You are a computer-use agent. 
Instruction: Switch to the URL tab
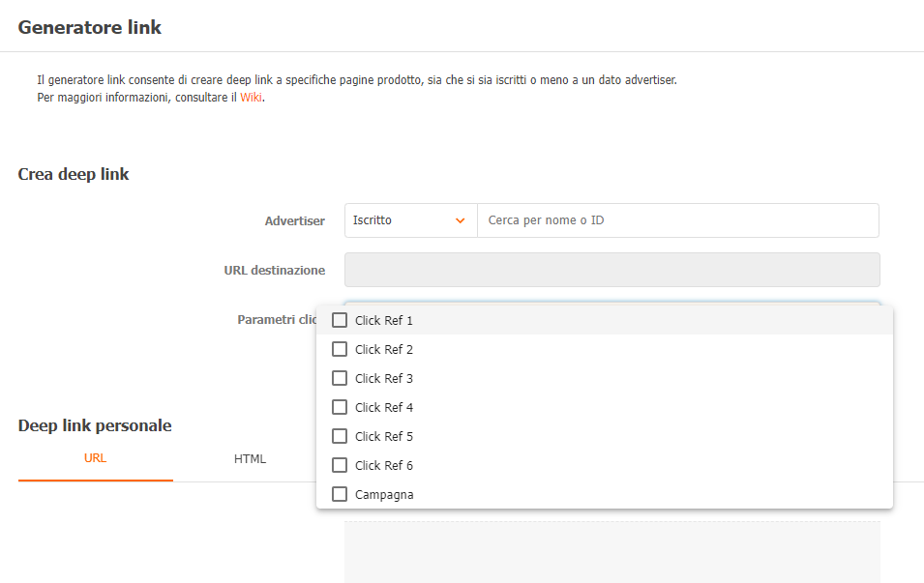click(95, 458)
